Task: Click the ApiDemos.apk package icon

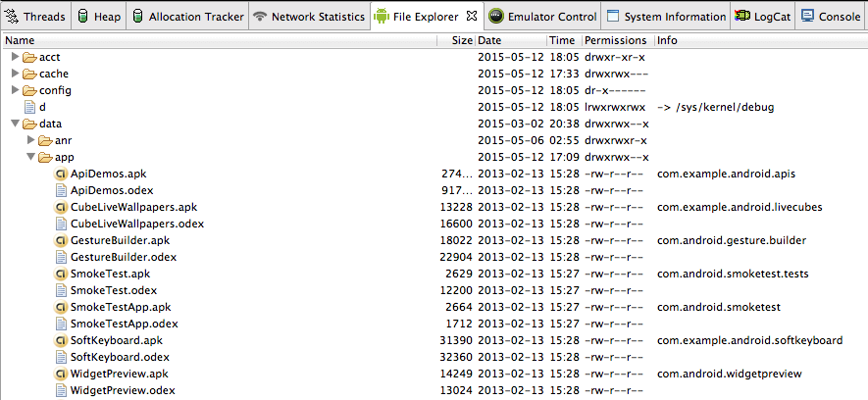Action: (61, 174)
